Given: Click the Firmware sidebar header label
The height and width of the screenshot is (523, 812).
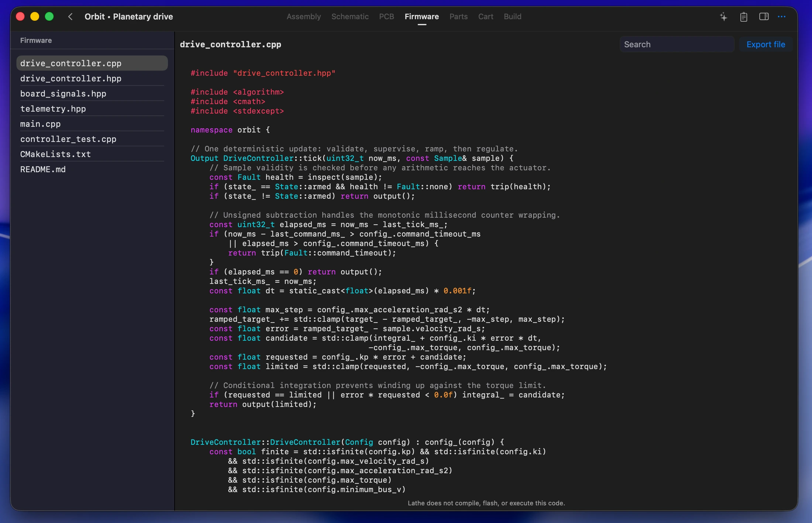Looking at the screenshot, I should point(36,40).
